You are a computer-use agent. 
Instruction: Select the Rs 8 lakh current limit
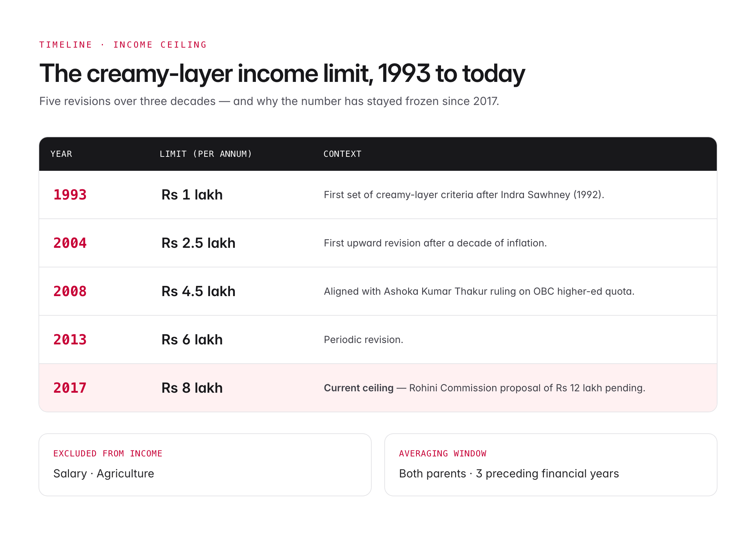192,388
